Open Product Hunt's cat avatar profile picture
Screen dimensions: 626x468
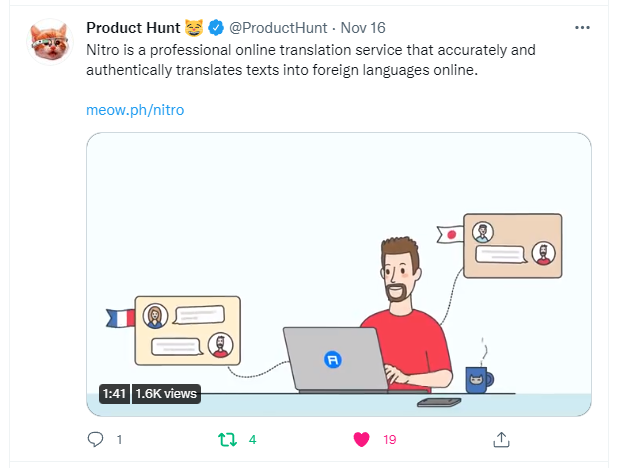pyautogui.click(x=50, y=42)
